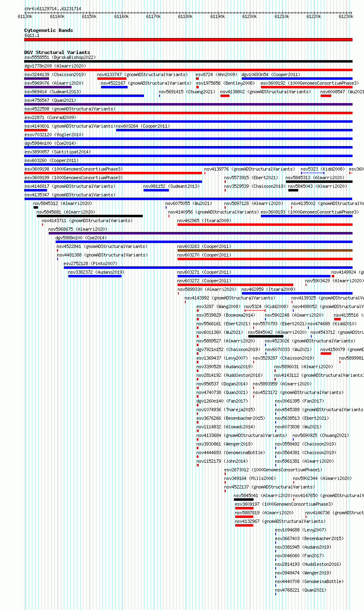Open esv8724 (Ahn2009) entry
Image resolution: width=364 pixels, height=610 pixels.
216,75
